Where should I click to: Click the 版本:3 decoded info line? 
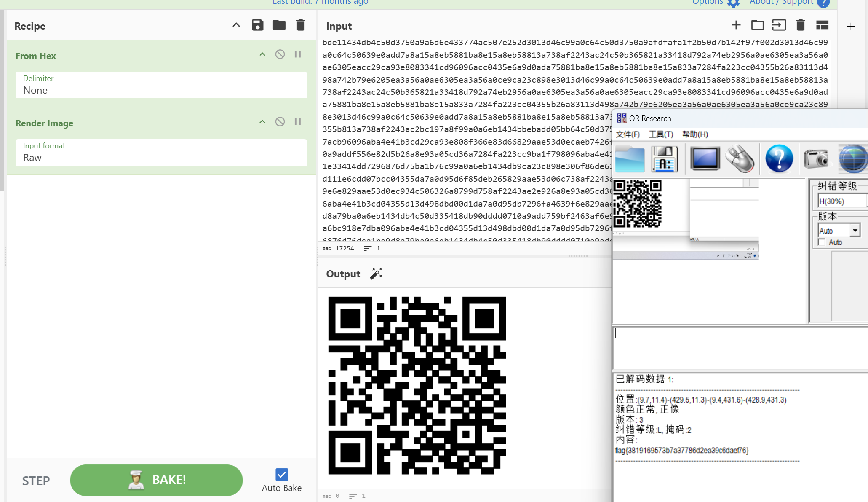(x=630, y=419)
